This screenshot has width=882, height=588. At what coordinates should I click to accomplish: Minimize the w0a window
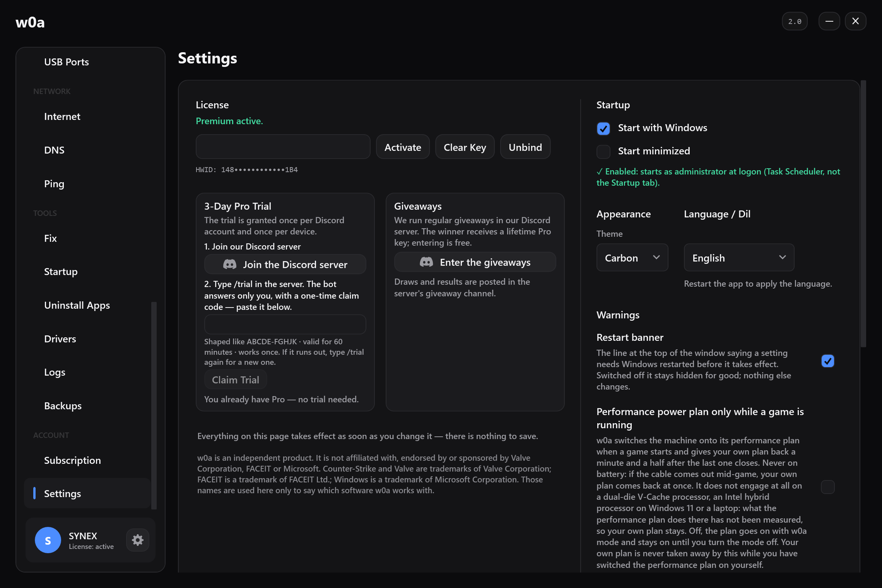tap(829, 21)
